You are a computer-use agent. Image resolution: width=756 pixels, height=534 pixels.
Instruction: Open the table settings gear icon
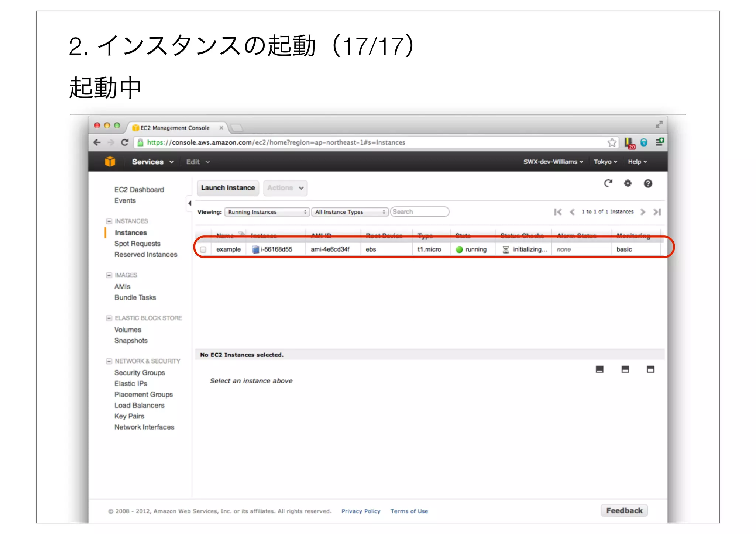tap(628, 183)
